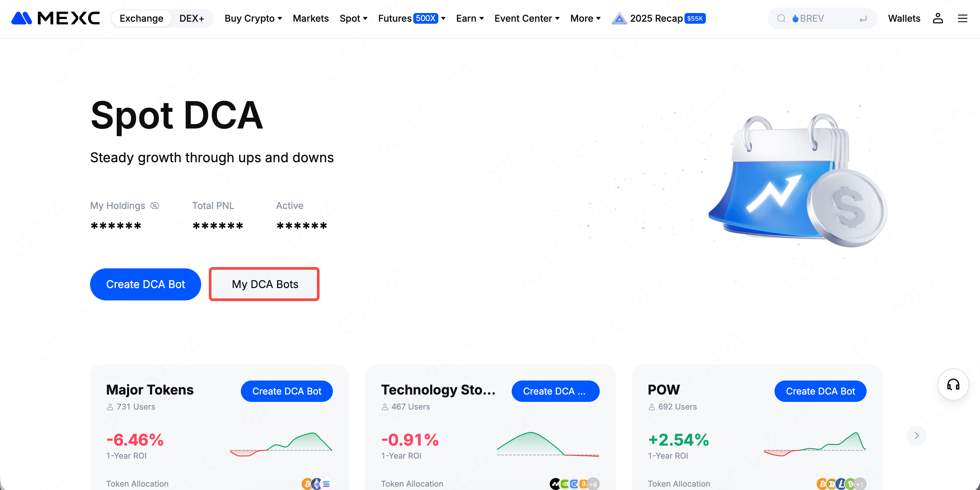This screenshot has height=490, width=980.
Task: Click Major Tokens allocation coin icons
Action: pyautogui.click(x=316, y=484)
